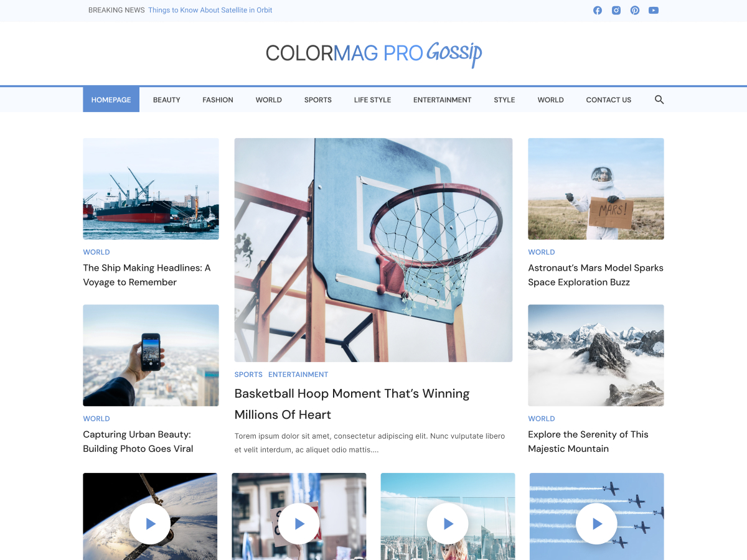Open the Sports menu item

[x=318, y=100]
